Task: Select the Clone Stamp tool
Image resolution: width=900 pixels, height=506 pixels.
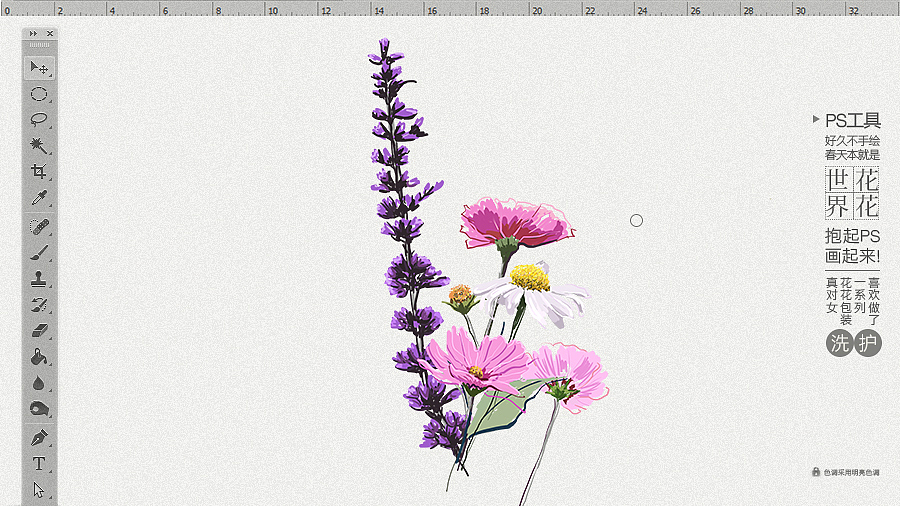Action: (x=39, y=279)
